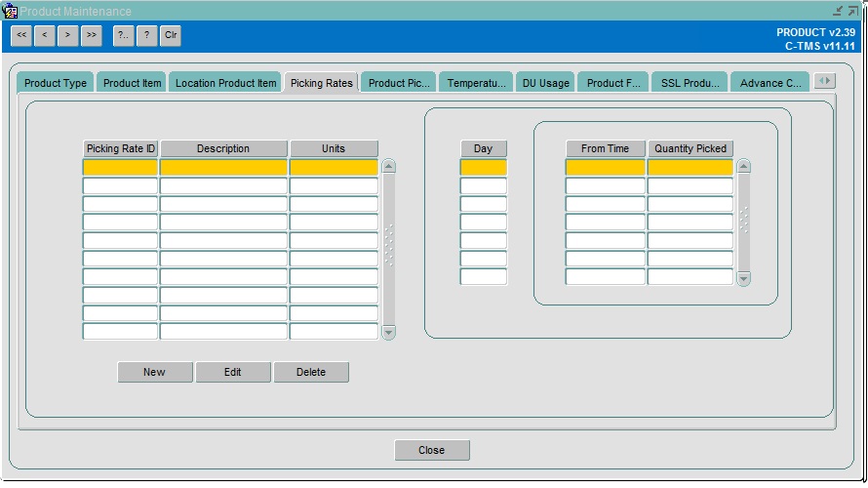Click the Quantity Picked column header
The height and width of the screenshot is (488, 868).
(690, 148)
